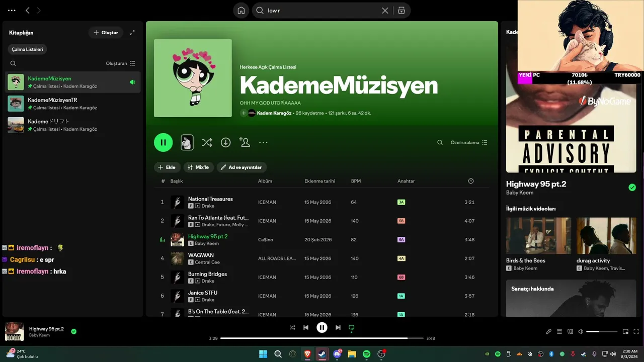Skip to the previous track

[x=306, y=328]
